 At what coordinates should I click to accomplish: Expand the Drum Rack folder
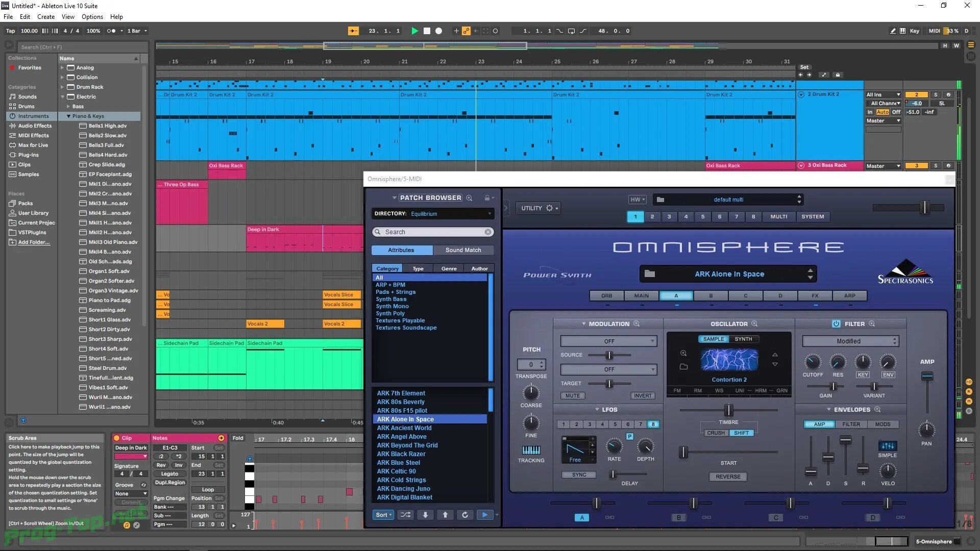62,87
